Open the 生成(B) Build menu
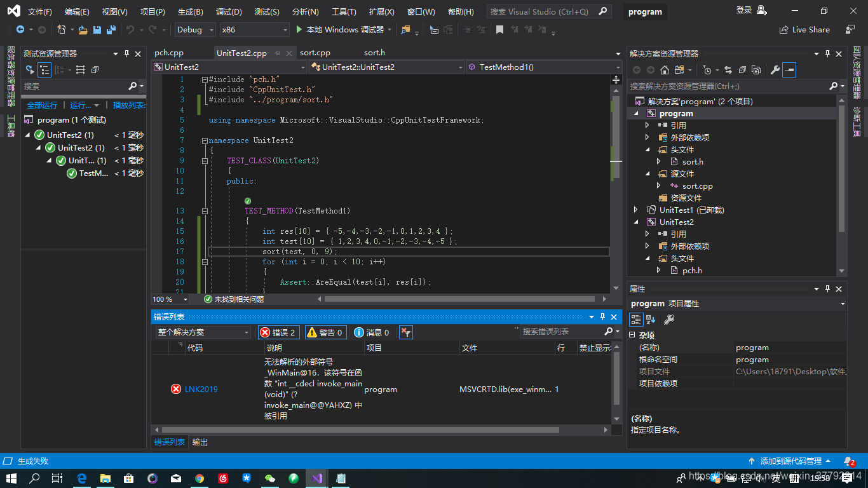Viewport: 868px width, 488px height. [x=191, y=11]
